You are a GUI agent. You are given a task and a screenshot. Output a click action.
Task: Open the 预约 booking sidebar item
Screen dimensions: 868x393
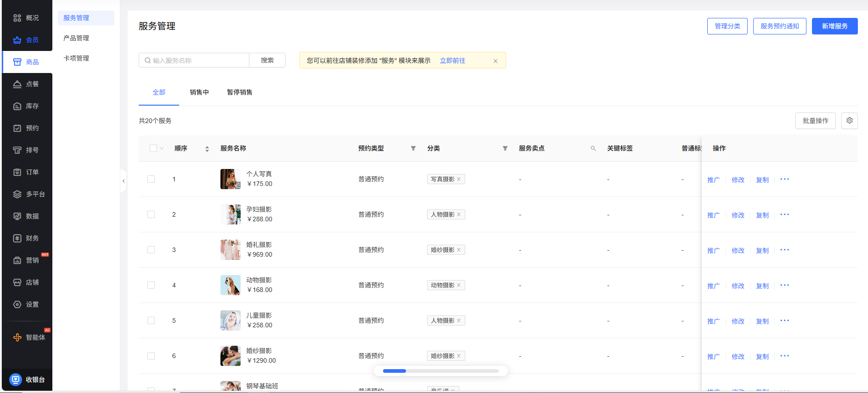coord(27,128)
